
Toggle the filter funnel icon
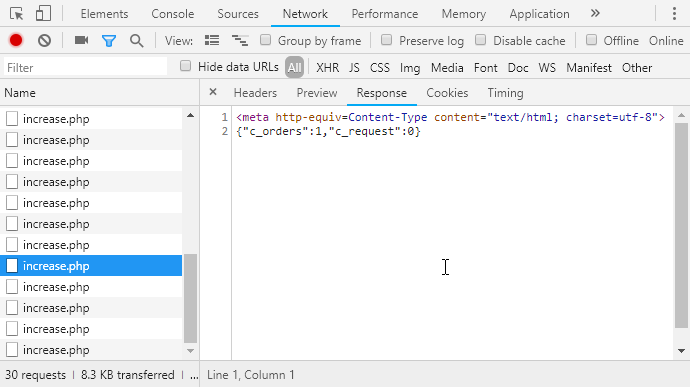(109, 41)
